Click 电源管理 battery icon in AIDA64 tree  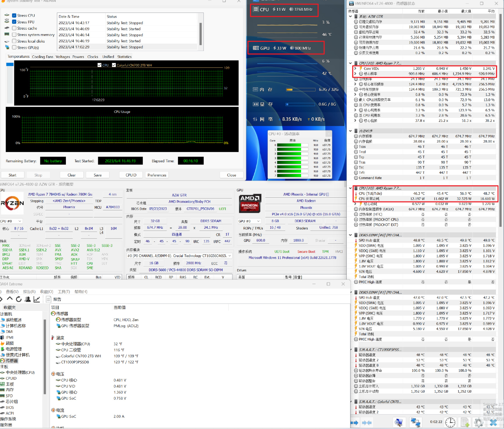(3, 349)
